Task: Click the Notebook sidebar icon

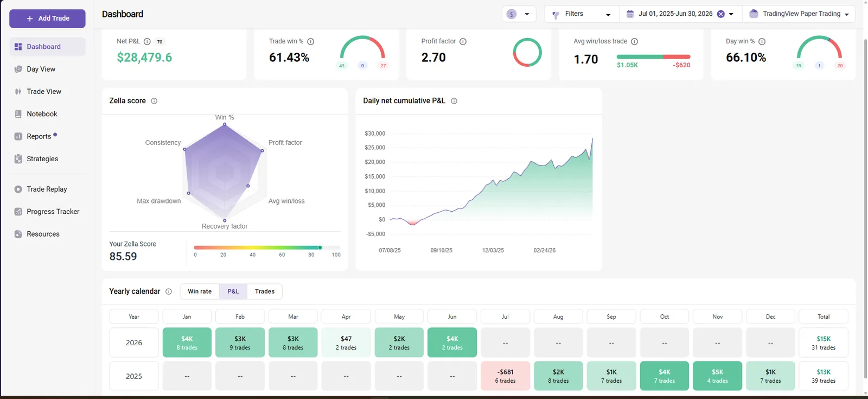Action: 18,114
